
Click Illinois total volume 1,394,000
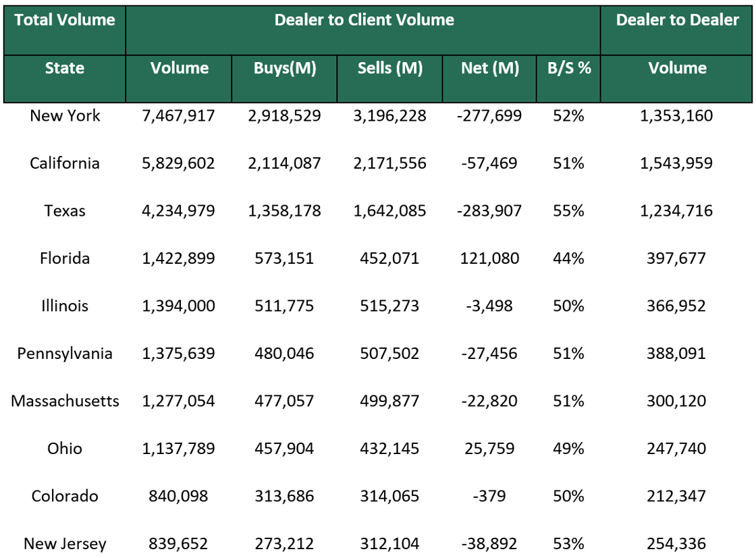coord(178,306)
